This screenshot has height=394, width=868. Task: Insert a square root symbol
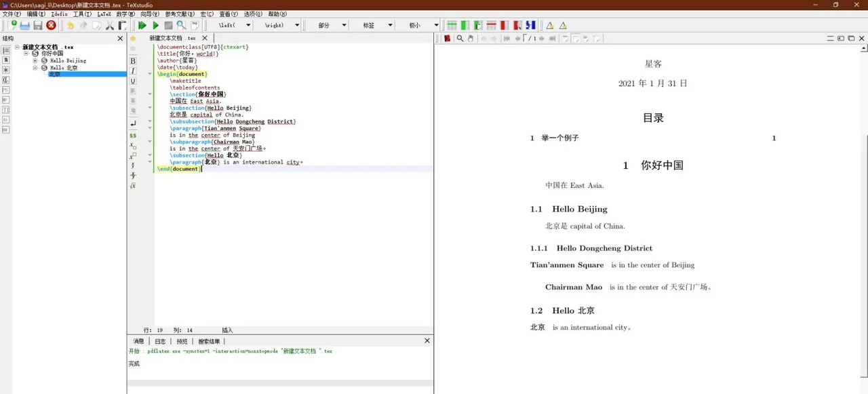[133, 185]
